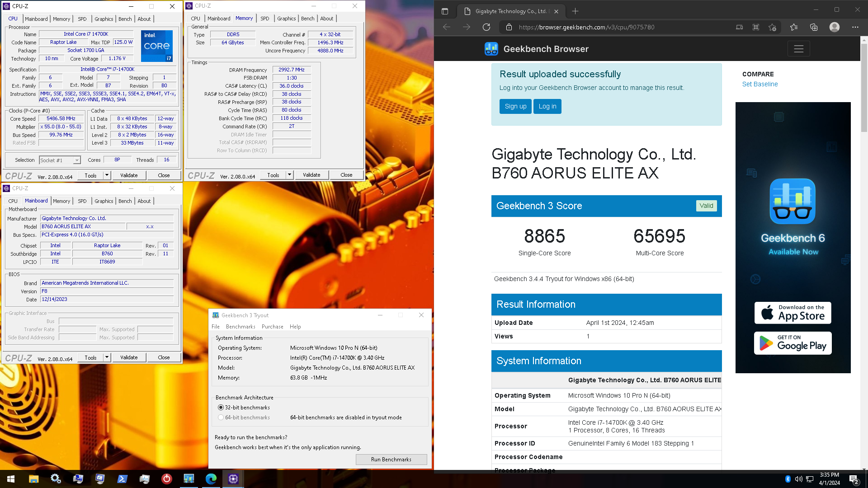Screen dimensions: 868x488
Task: Open Settings gear in the taskbar
Action: (56, 479)
